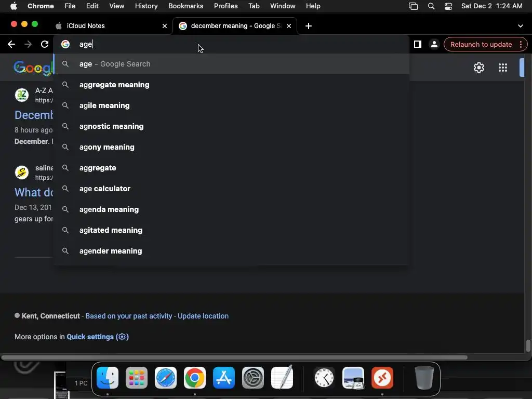Close the december meaning tab

click(x=289, y=26)
